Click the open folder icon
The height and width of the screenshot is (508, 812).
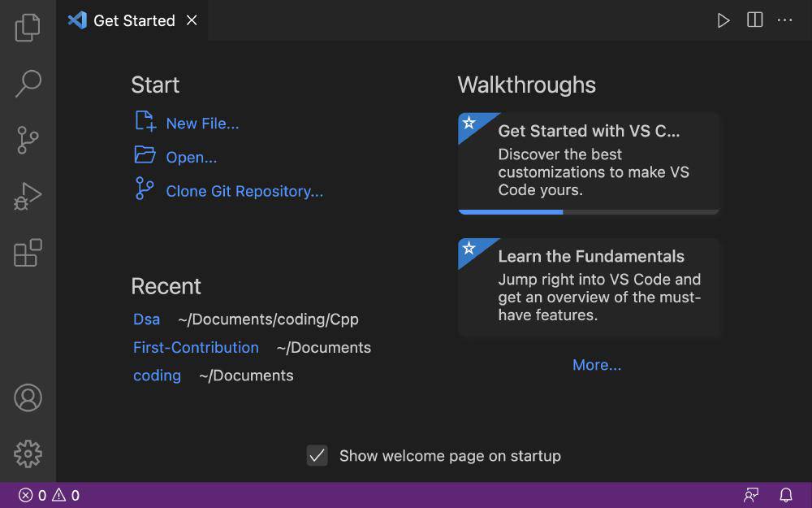(x=145, y=154)
